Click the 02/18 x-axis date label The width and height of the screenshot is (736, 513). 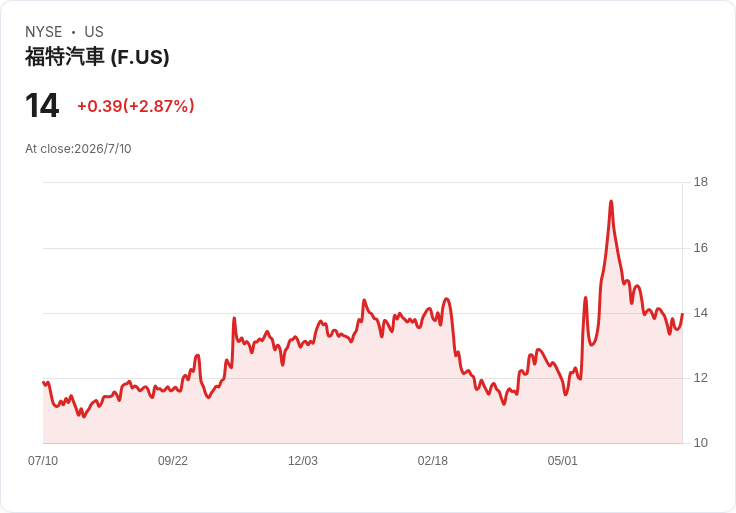tap(432, 461)
